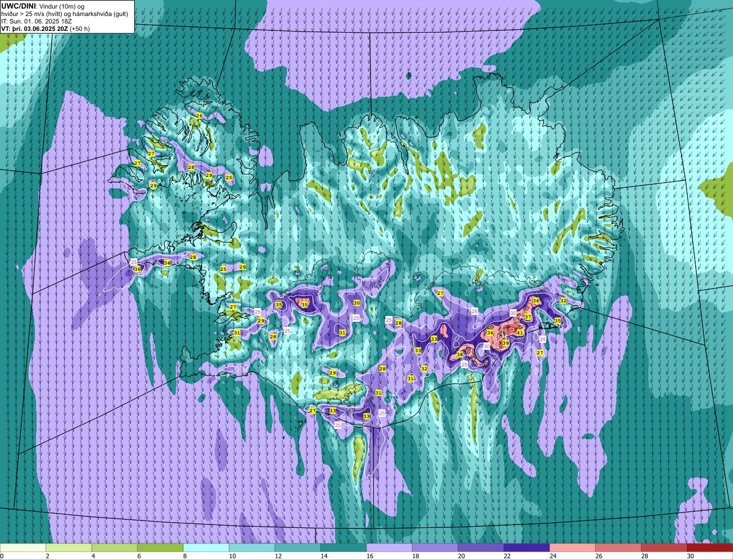
Task: Select the 24–26 m/s light pink legend swatch
Action: coord(573,548)
